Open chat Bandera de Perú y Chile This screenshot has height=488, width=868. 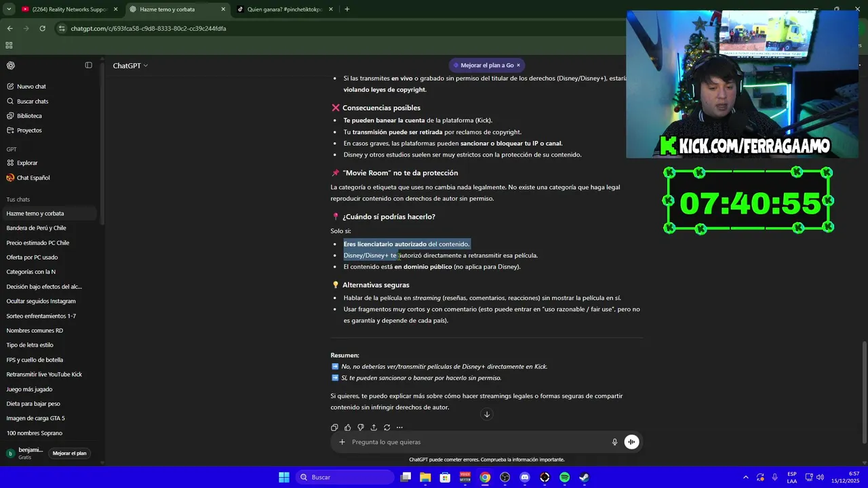pyautogui.click(x=37, y=228)
